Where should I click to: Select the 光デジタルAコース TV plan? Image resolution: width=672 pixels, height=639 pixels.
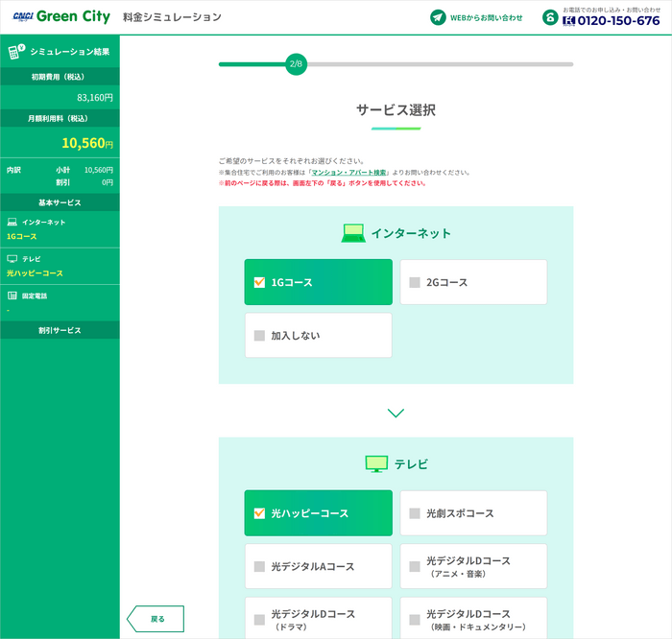(318, 566)
